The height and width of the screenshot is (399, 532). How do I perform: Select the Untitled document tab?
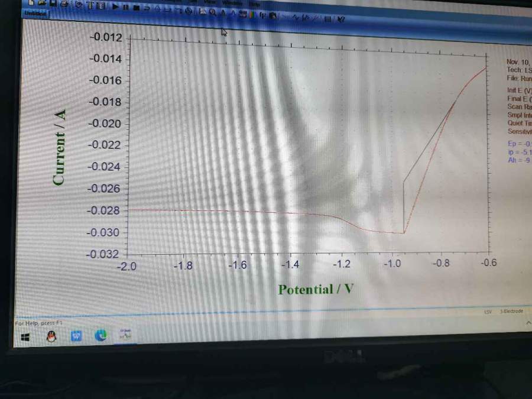coord(36,14)
